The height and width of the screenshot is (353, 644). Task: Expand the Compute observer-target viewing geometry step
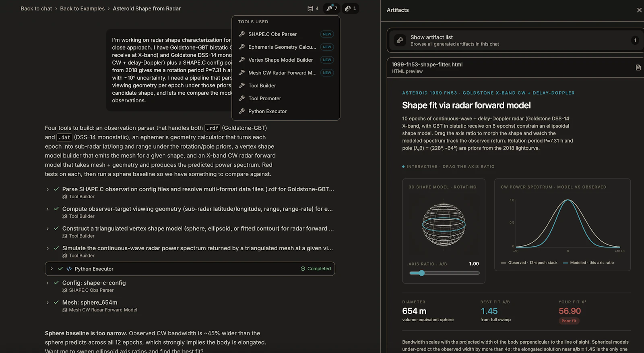click(x=47, y=209)
